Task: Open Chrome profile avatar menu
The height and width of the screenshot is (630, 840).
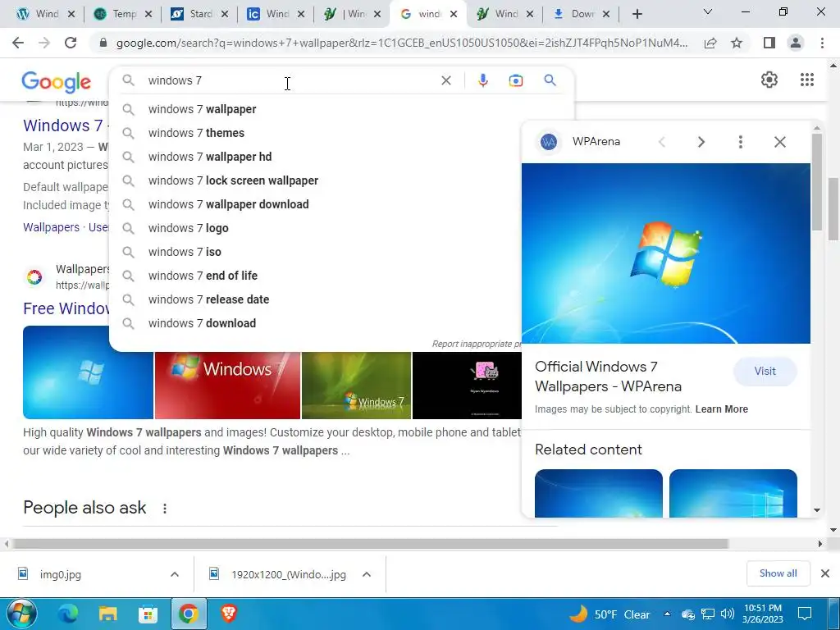Action: [796, 43]
